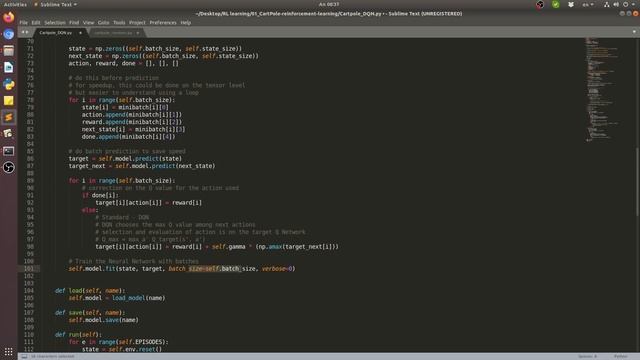
Task: Show Applications grid at dock bottom
Action: tap(9, 352)
